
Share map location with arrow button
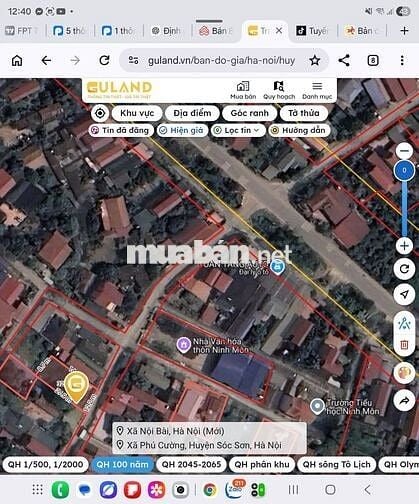pyautogui.click(x=404, y=400)
